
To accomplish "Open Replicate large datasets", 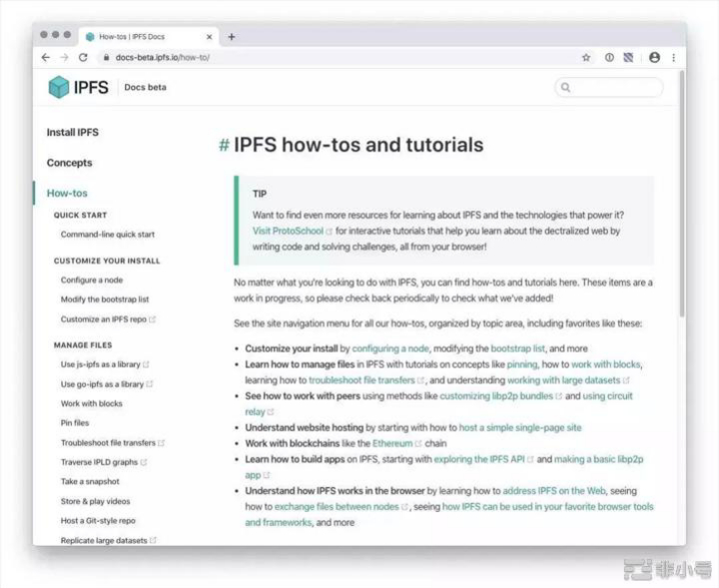I will tap(108, 540).
